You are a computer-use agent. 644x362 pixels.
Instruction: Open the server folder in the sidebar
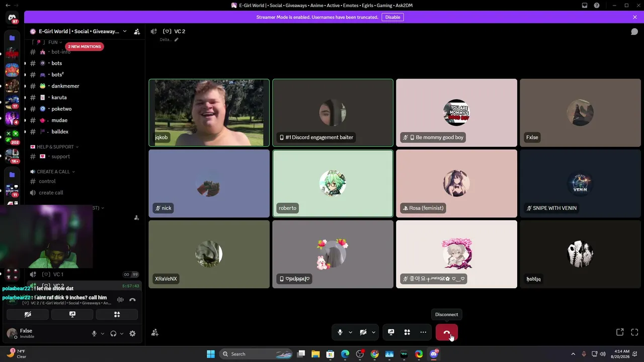pyautogui.click(x=12, y=38)
